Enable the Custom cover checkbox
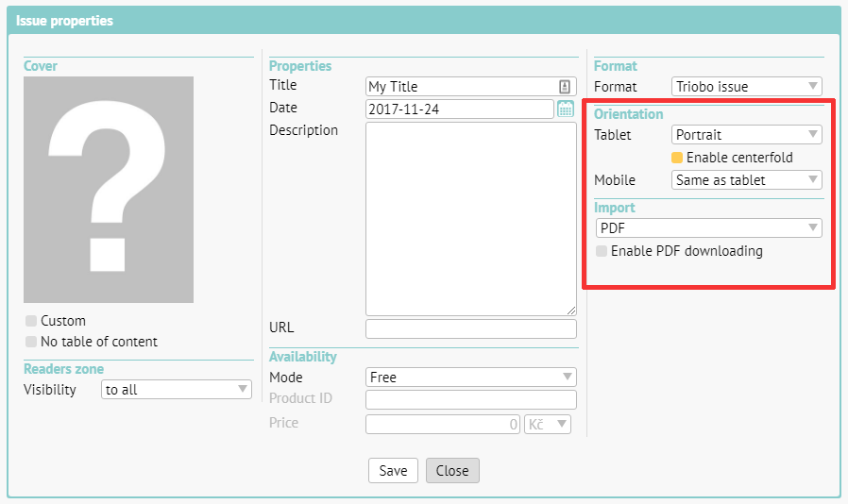The height and width of the screenshot is (504, 848). pyautogui.click(x=31, y=321)
